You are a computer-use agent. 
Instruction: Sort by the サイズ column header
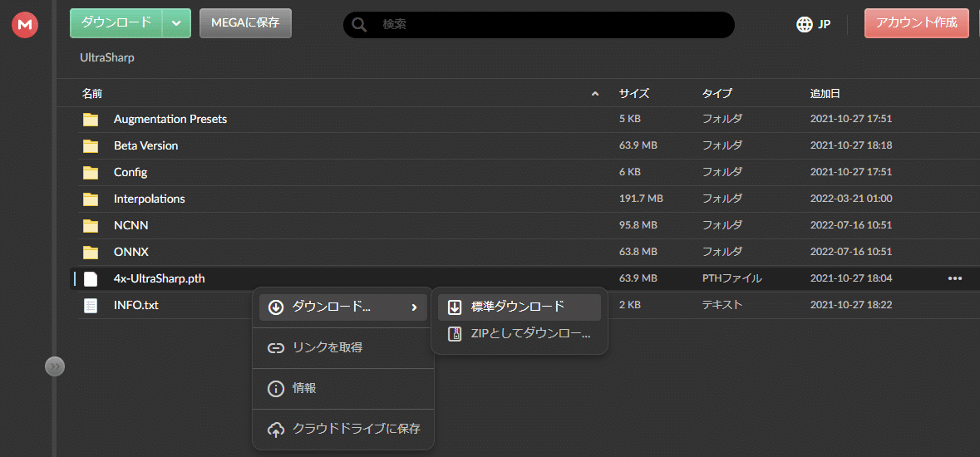(x=633, y=95)
